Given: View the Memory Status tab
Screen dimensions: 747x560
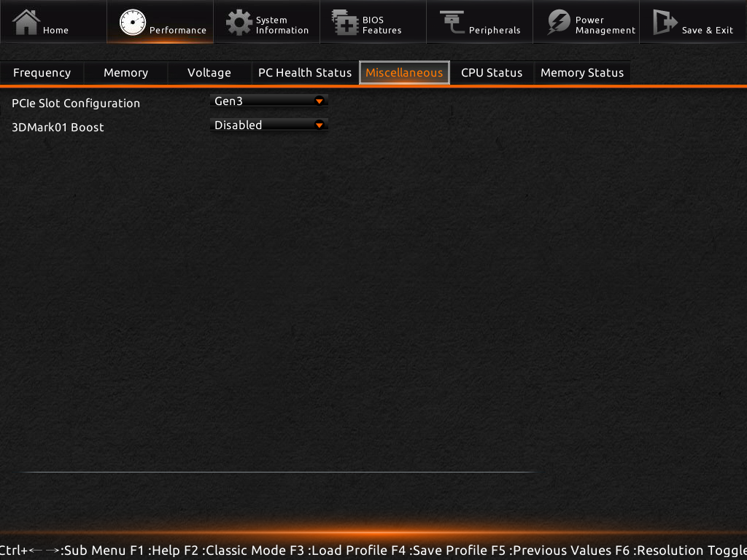Looking at the screenshot, I should (582, 73).
